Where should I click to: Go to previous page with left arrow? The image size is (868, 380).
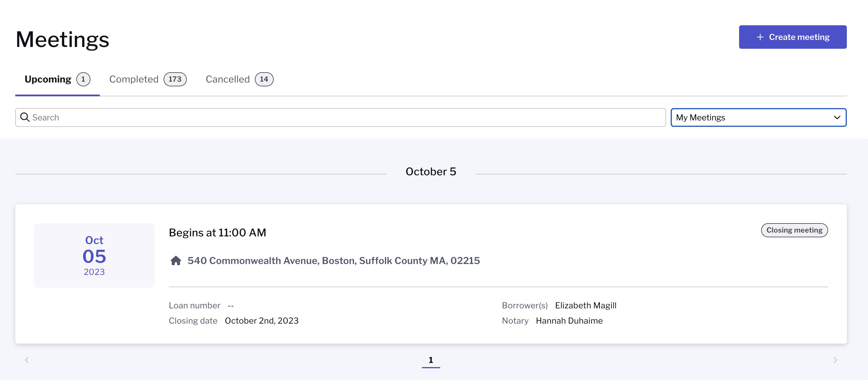[x=27, y=360]
